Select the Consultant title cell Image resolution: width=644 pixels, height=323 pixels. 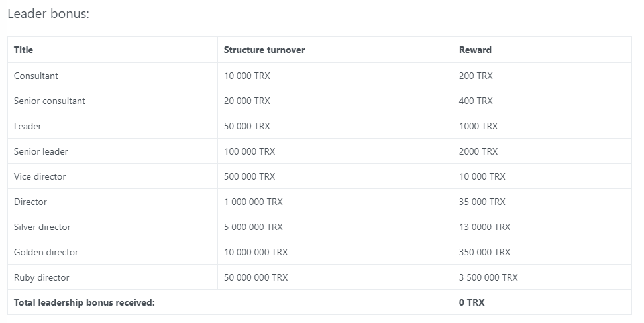pos(36,76)
